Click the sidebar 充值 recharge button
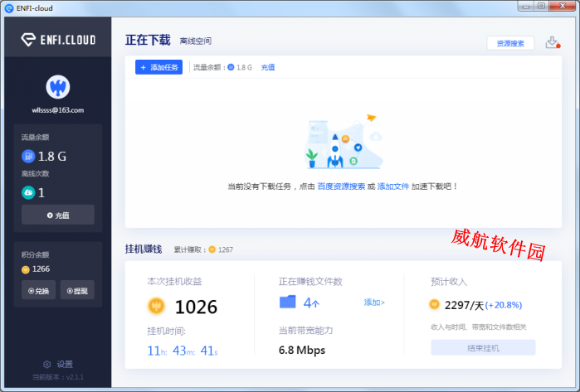Screen dimensions: 580x392 point(58,215)
